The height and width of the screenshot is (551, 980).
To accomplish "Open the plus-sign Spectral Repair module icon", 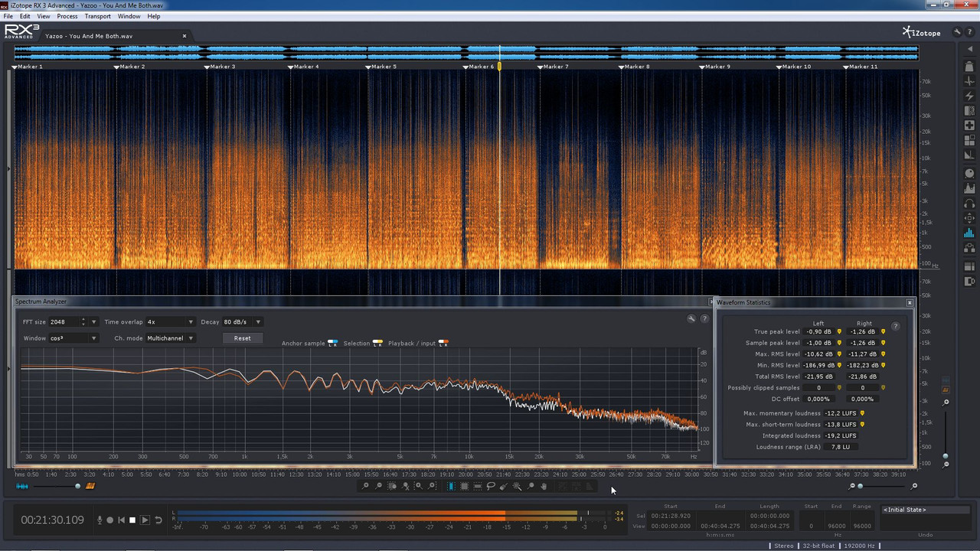I will 969,125.
